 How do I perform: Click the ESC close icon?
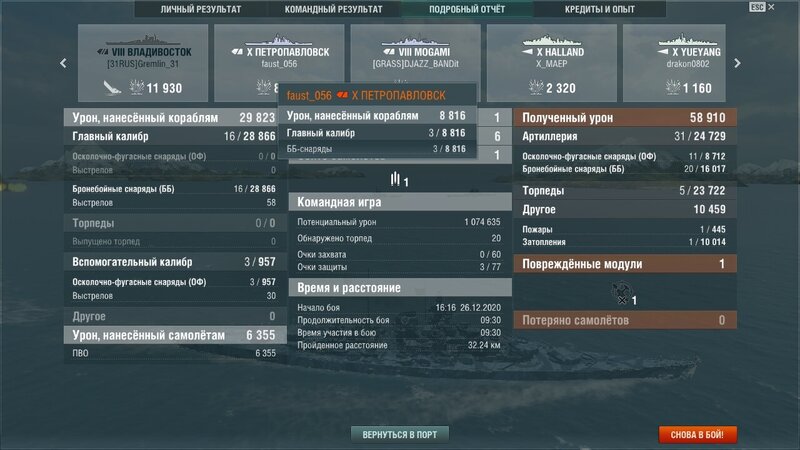click(x=762, y=7)
